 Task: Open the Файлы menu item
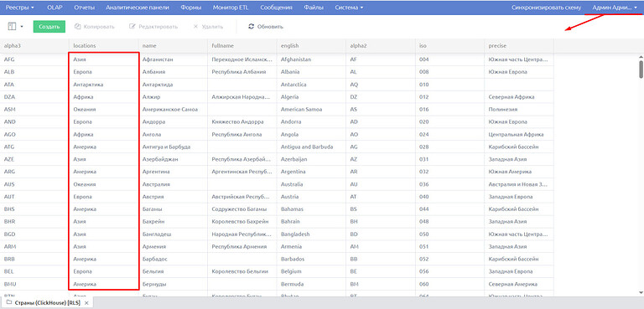[x=314, y=8]
